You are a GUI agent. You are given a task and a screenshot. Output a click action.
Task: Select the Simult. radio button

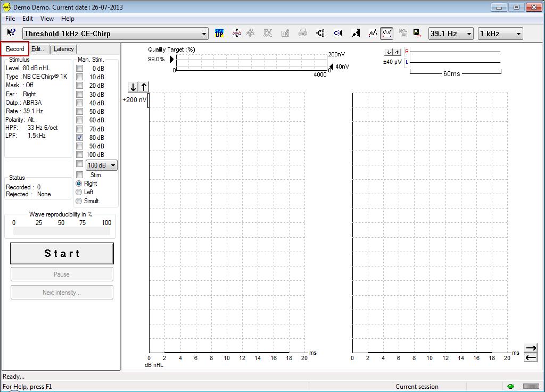(x=79, y=201)
